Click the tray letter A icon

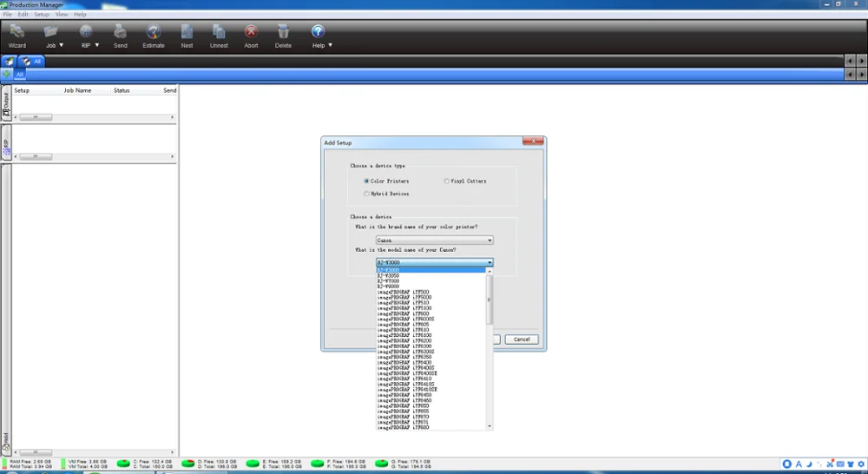(799, 464)
